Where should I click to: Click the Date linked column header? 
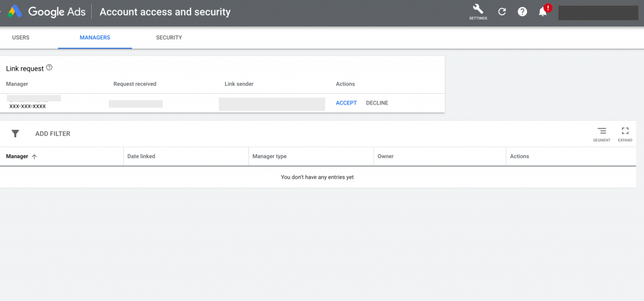pos(142,156)
